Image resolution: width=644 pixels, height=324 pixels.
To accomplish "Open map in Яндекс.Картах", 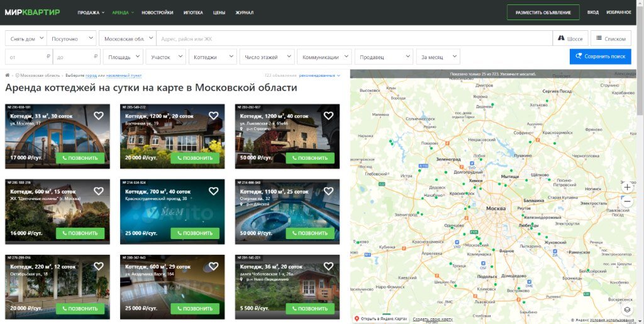I will 380,319.
